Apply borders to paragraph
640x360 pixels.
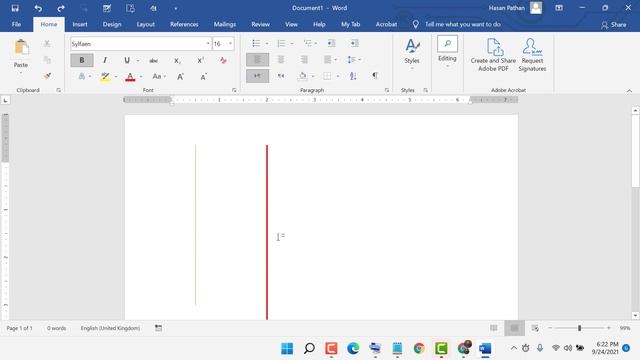(x=327, y=76)
